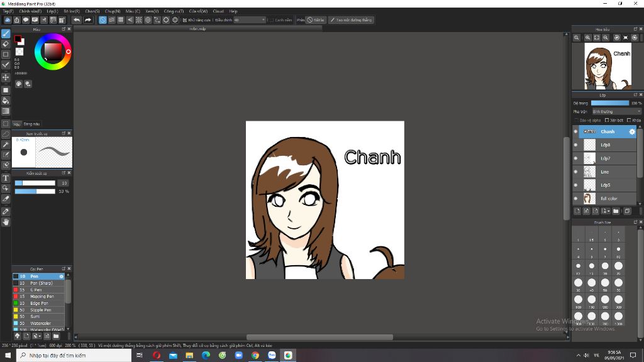Duplicate the current layer
The width and height of the screenshot is (644, 362).
[x=627, y=211]
